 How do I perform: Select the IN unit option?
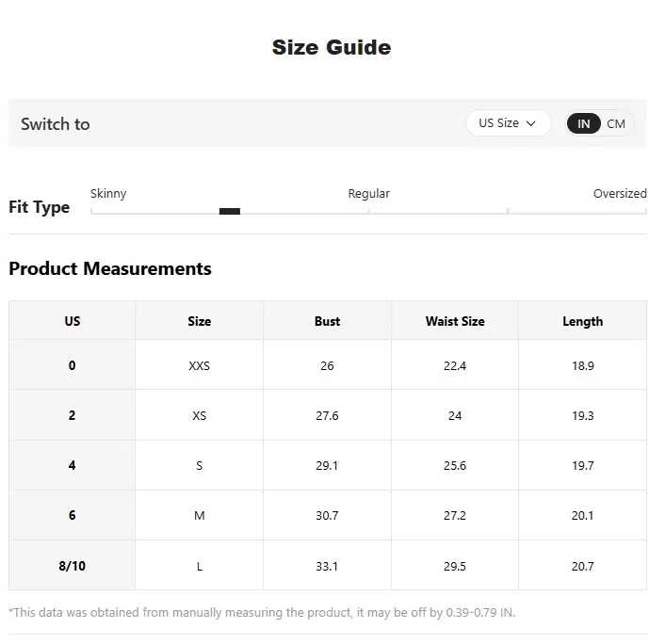click(584, 123)
